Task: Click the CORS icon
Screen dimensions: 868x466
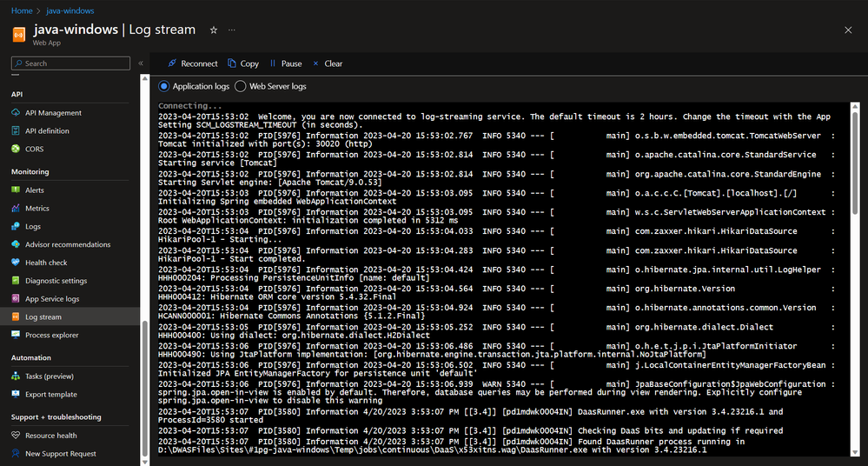Action: 16,149
